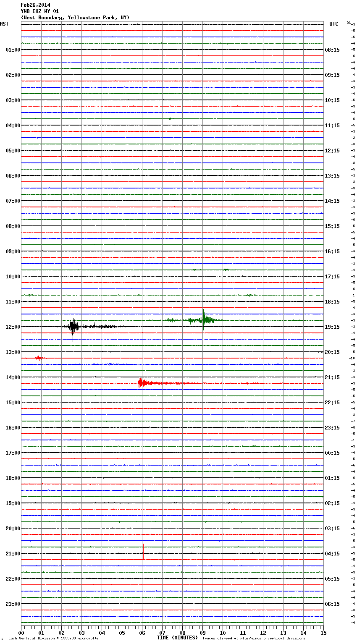This screenshot has height=644, width=357.
Task: Click the 00:15 UTC time label
Action: pyautogui.click(x=332, y=453)
